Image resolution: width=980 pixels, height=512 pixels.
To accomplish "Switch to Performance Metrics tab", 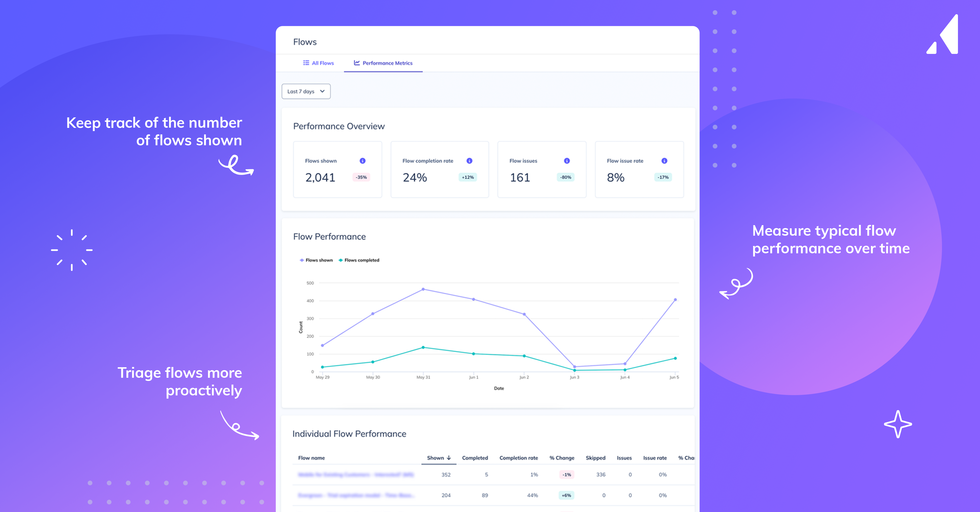I will tap(383, 63).
